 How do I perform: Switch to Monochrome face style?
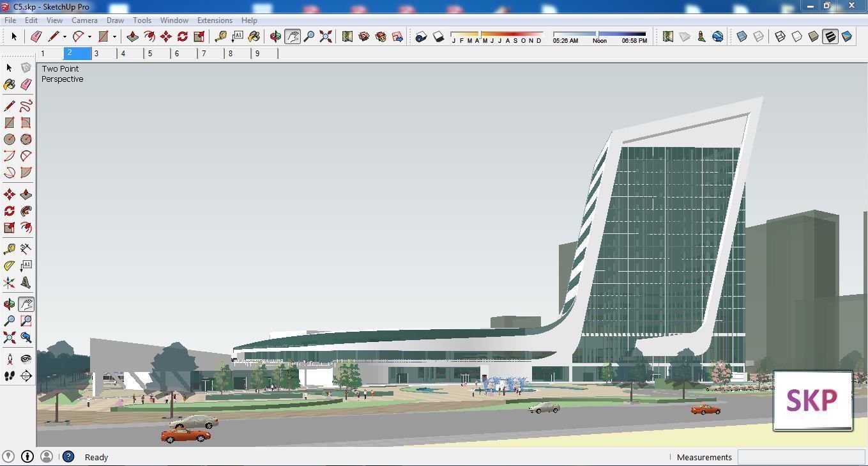[x=847, y=36]
